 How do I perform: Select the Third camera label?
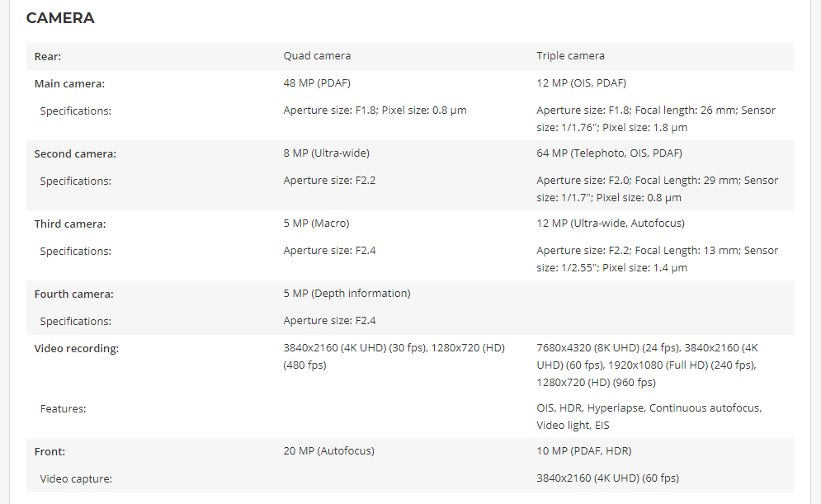[70, 224]
